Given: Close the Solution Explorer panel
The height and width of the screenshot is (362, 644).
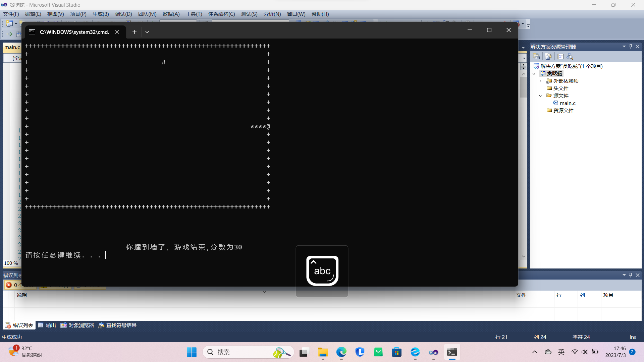Looking at the screenshot, I should pos(638,47).
